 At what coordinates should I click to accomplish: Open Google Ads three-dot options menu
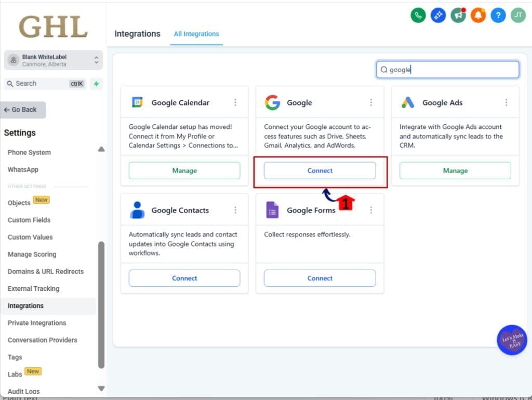506,102
